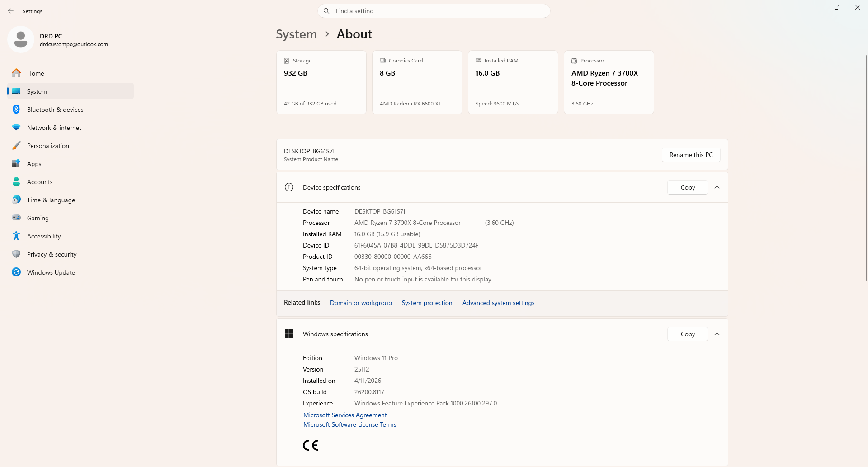This screenshot has width=868, height=467.
Task: Click the drdcustompc@outlook.com email
Action: (74, 44)
